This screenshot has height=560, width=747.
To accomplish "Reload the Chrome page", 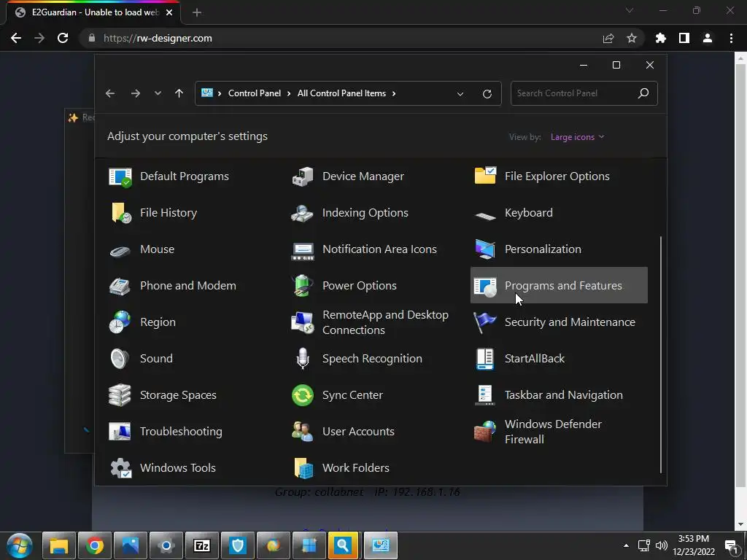I will [x=63, y=38].
